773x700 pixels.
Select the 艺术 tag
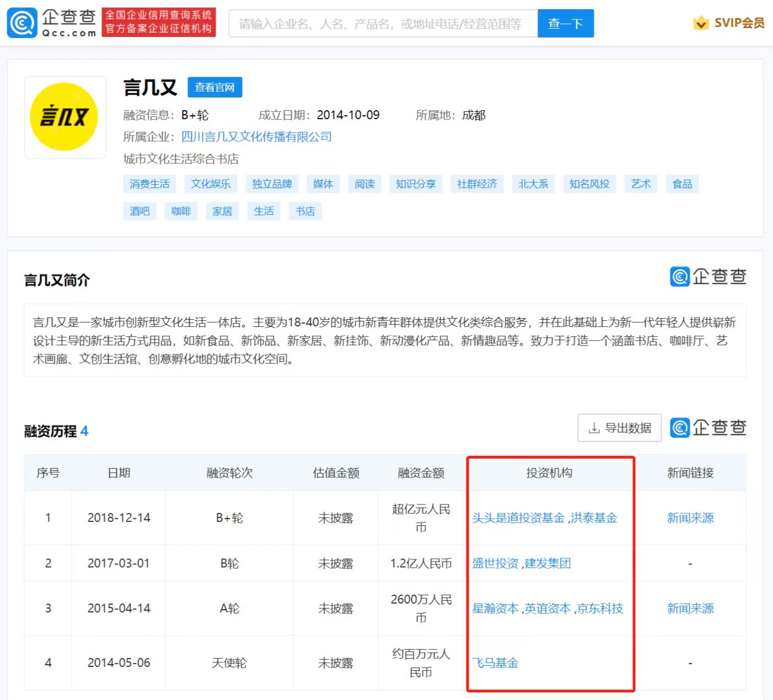point(641,184)
